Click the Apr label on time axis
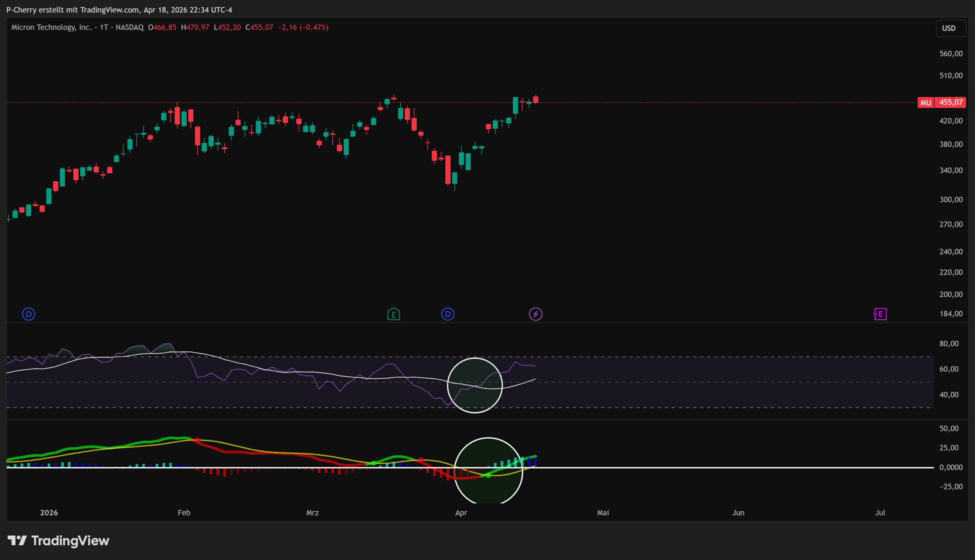975x560 pixels. (461, 513)
